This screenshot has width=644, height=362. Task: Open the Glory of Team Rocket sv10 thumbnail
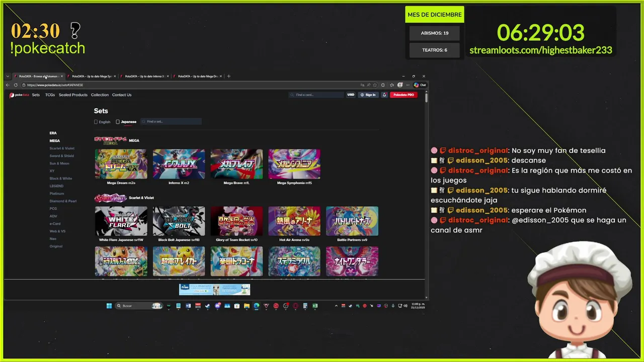click(x=236, y=221)
